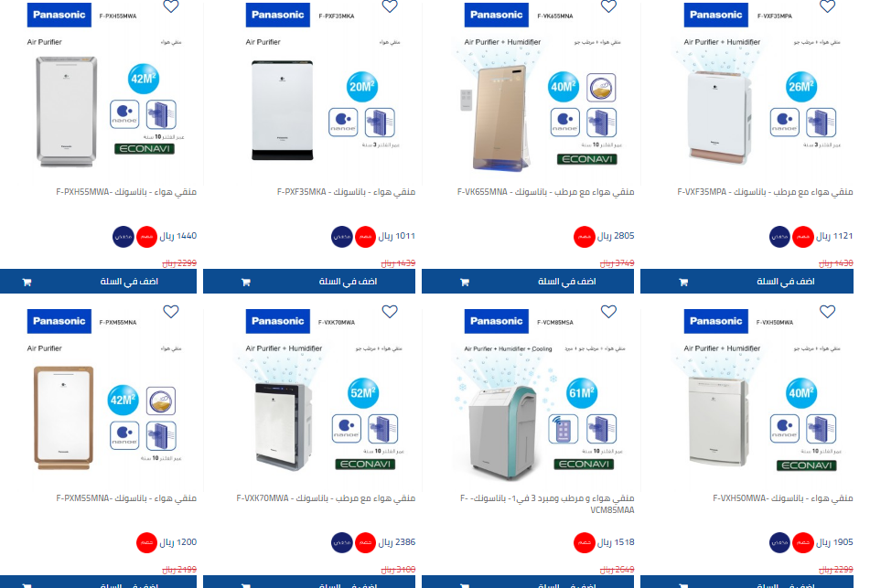Click cart icon under F-VK655MNA purifier
The height and width of the screenshot is (588, 870).
tap(465, 282)
